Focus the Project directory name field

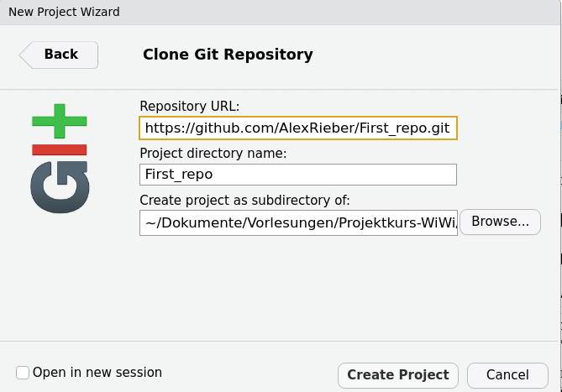(298, 175)
